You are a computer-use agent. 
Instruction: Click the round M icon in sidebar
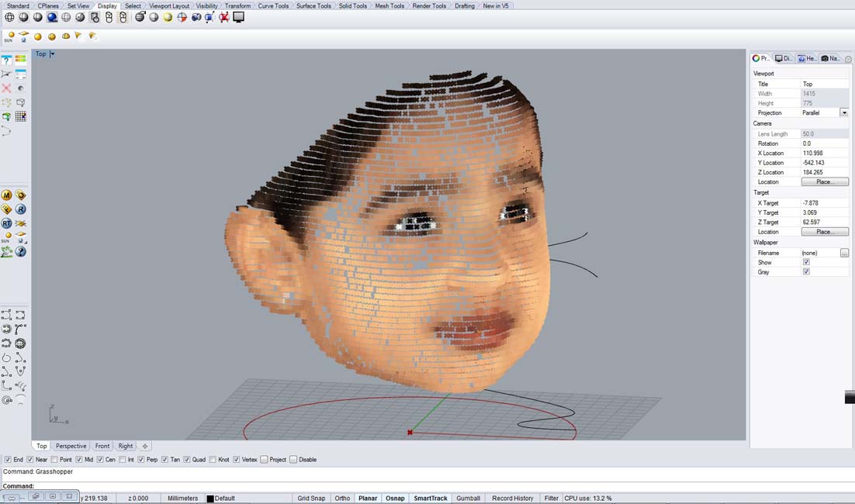pyautogui.click(x=7, y=195)
